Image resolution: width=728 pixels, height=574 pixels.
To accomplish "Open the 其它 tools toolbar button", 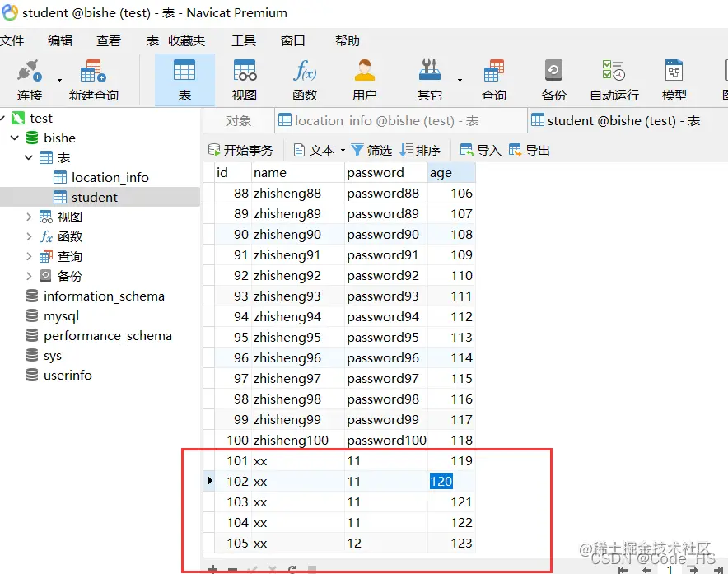I will tap(429, 80).
